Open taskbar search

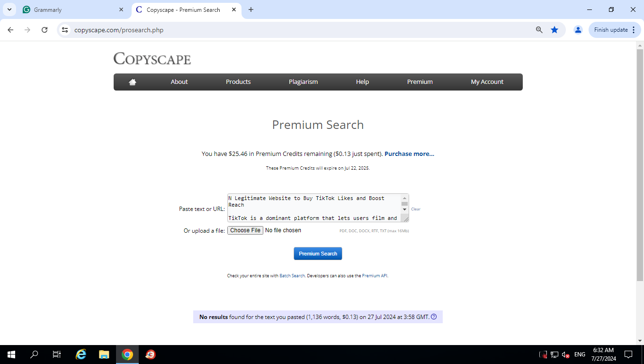point(34,355)
